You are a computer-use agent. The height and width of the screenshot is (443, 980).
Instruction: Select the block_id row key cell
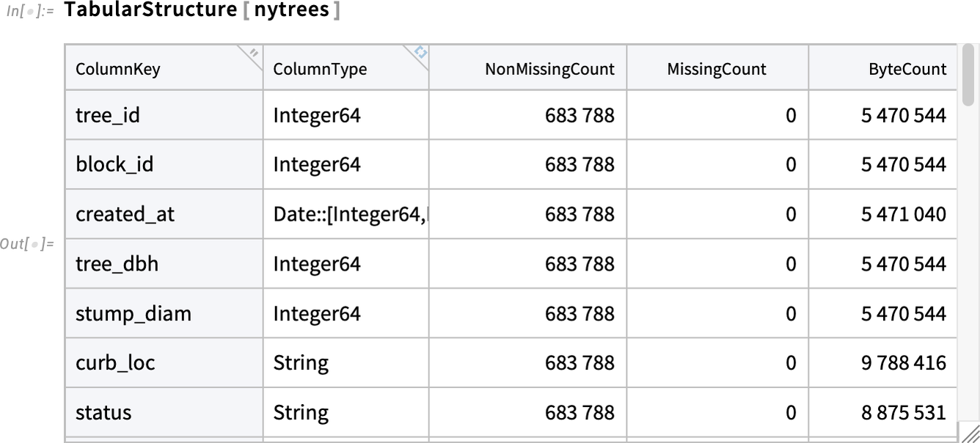[164, 164]
